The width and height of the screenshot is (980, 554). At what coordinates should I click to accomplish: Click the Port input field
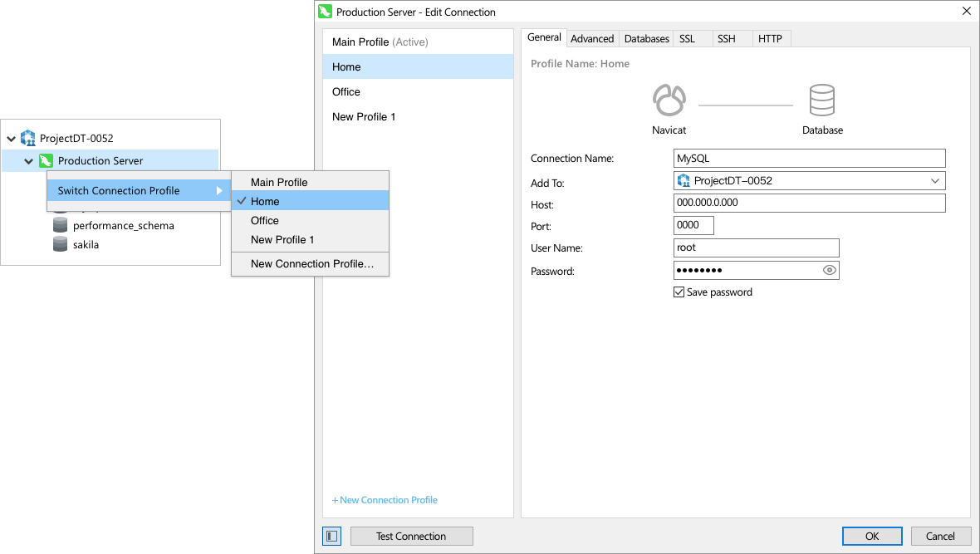(x=693, y=225)
